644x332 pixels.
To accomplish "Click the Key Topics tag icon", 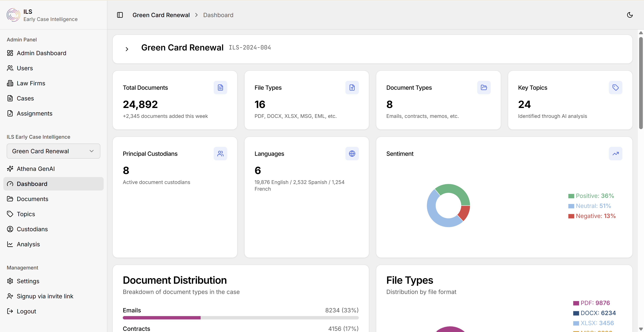I will (x=615, y=87).
